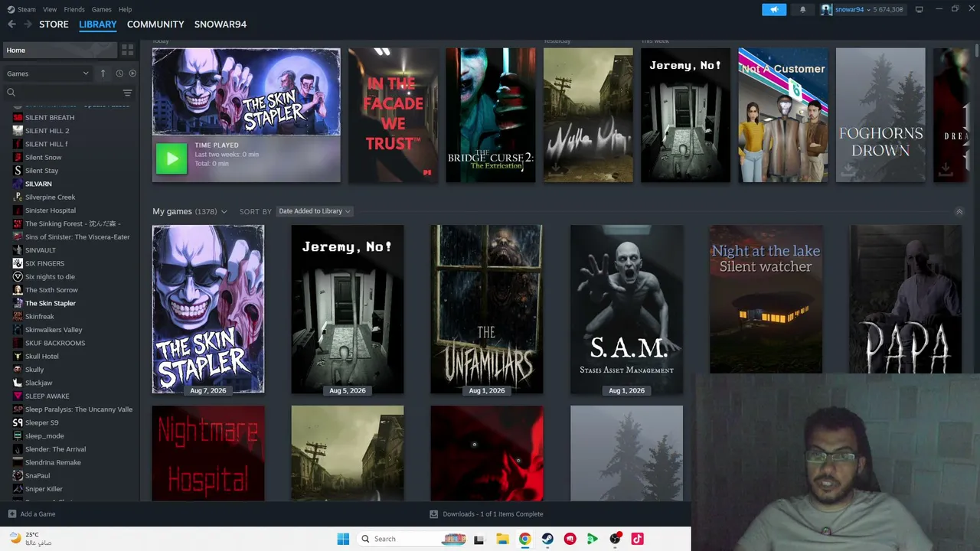Select Slendrina Remake in the list
The height and width of the screenshot is (551, 980).
[53, 462]
